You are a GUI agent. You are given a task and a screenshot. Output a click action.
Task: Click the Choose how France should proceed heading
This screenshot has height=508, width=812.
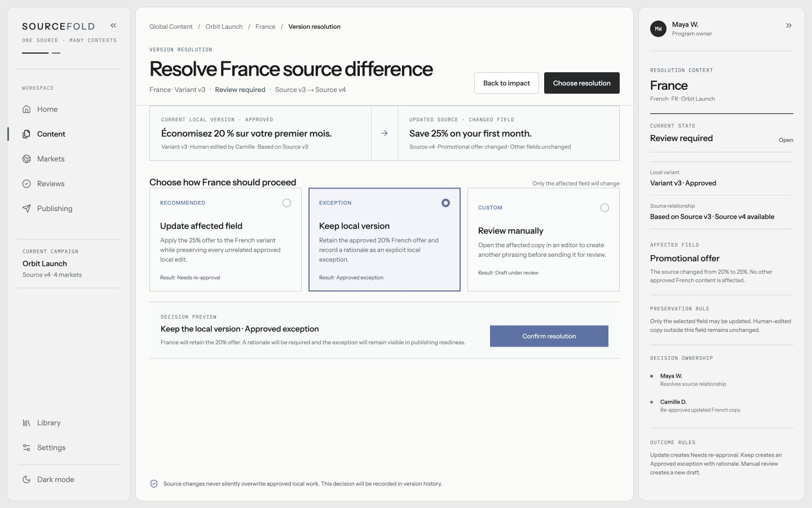[223, 182]
